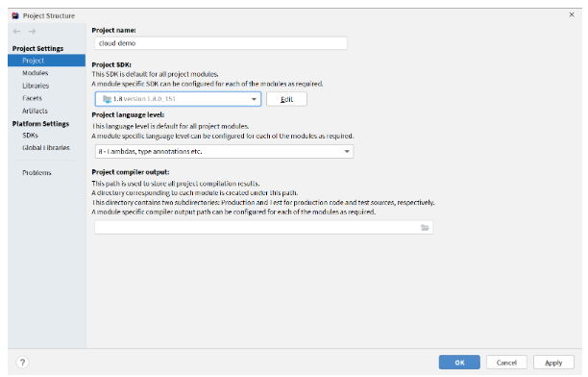588x377 pixels.
Task: Click the 'Project language level:' label
Action: point(128,114)
